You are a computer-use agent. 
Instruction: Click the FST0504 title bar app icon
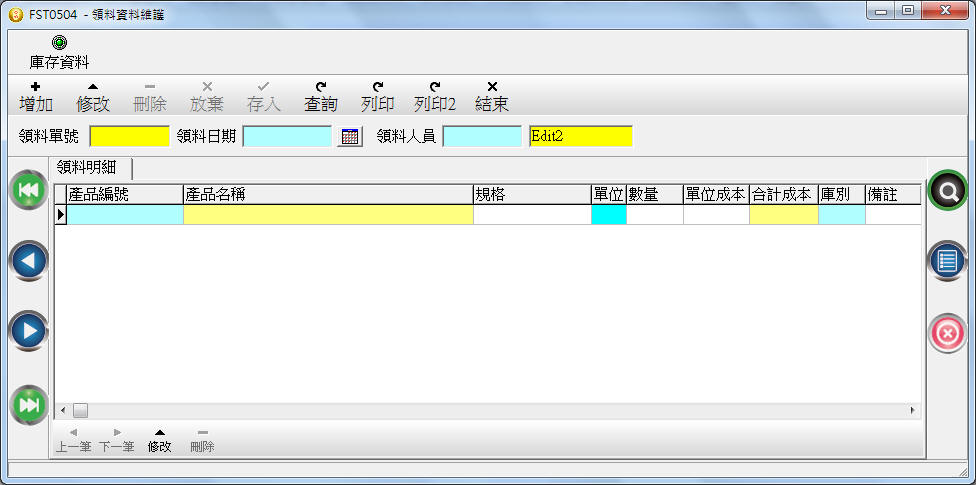17,15
